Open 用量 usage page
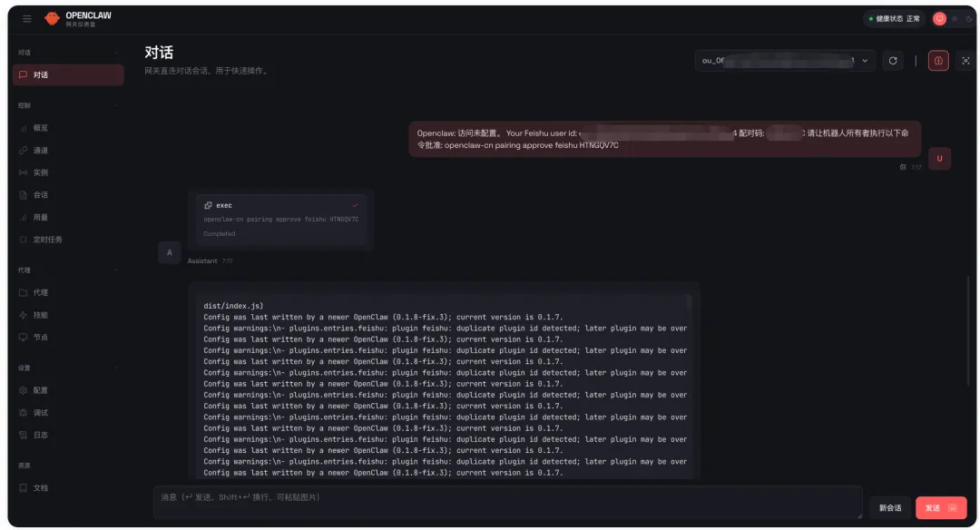This screenshot has width=980, height=530. 68,218
